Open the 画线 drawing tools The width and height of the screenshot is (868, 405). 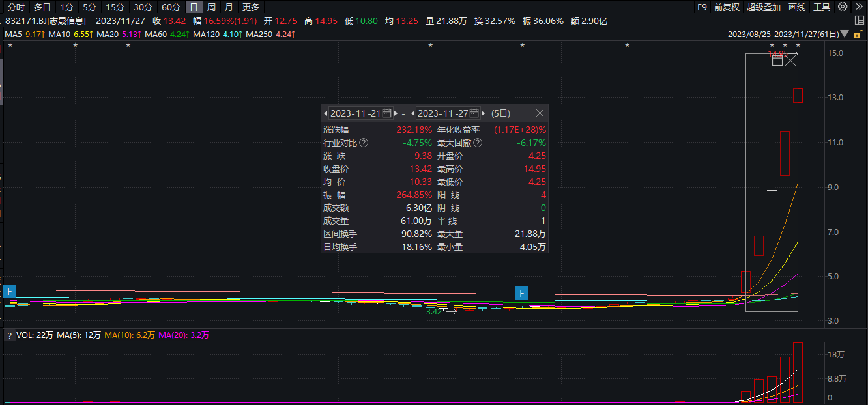(797, 7)
